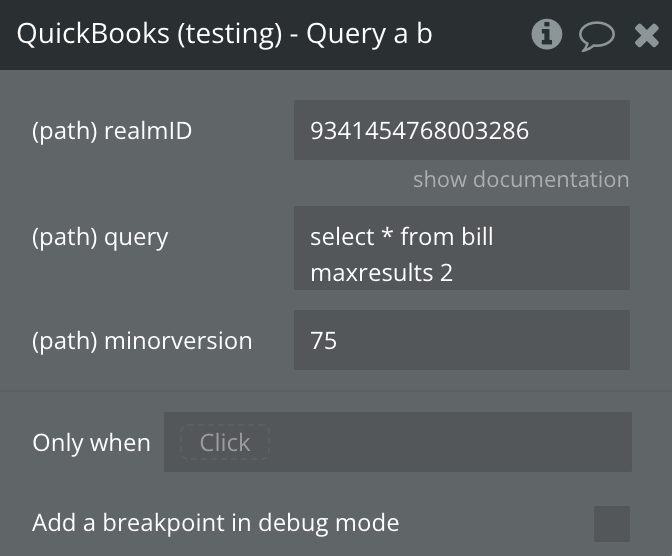Click the word 'select' in the query
The image size is (672, 556).
pyautogui.click(x=342, y=237)
